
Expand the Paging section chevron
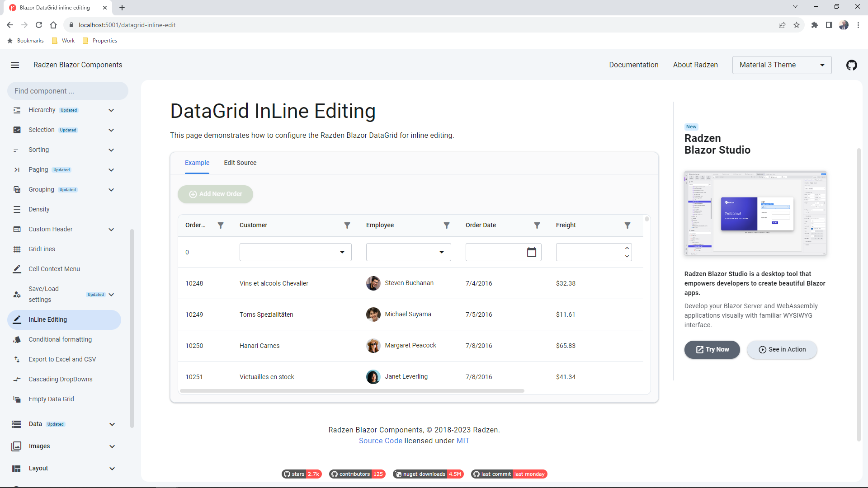111,170
